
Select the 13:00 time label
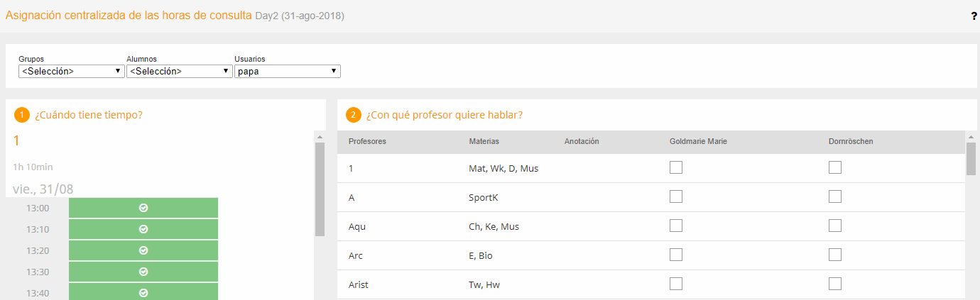click(x=38, y=209)
